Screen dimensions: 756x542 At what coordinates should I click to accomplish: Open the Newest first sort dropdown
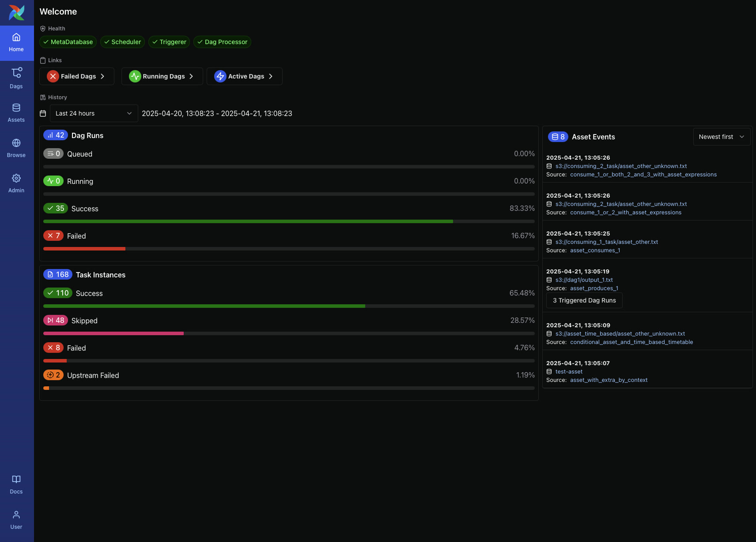tap(721, 137)
